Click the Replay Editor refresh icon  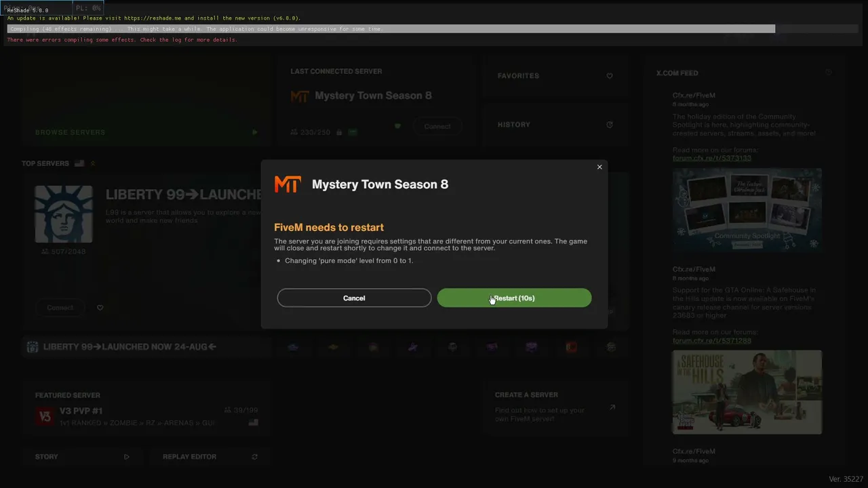click(x=254, y=457)
